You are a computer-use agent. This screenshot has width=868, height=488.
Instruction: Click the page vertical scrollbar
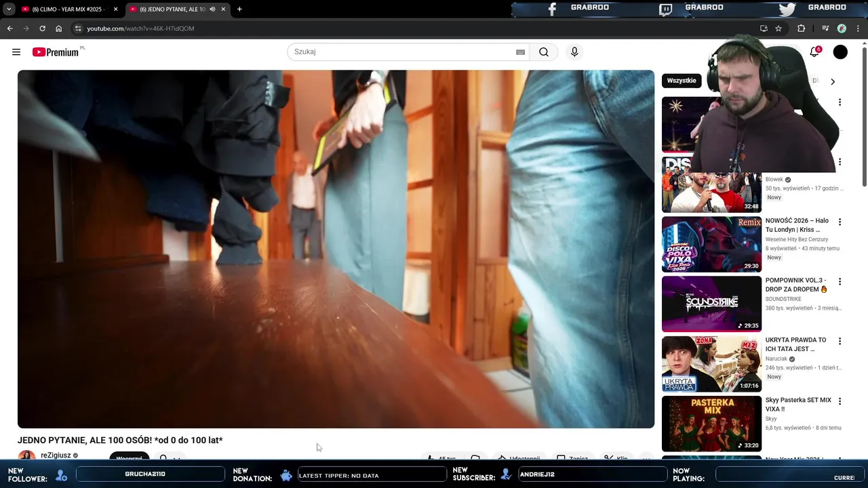point(864,115)
